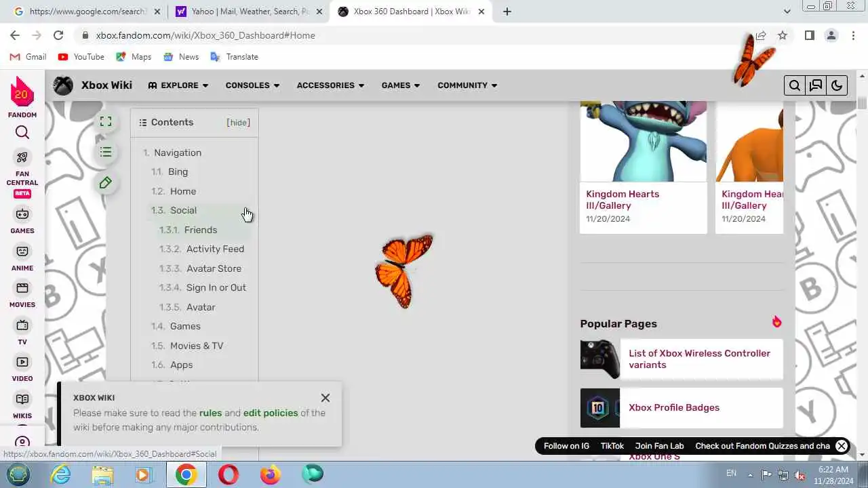The height and width of the screenshot is (488, 868).
Task: Jump to Avatar Store in Contents
Action: click(214, 268)
